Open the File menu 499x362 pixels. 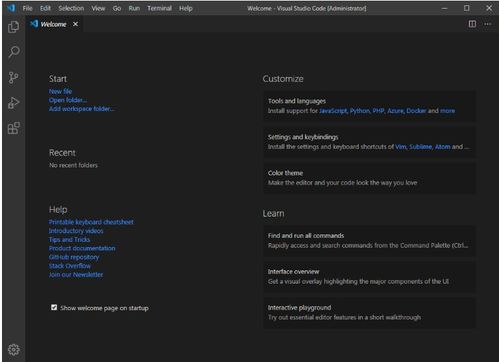27,8
